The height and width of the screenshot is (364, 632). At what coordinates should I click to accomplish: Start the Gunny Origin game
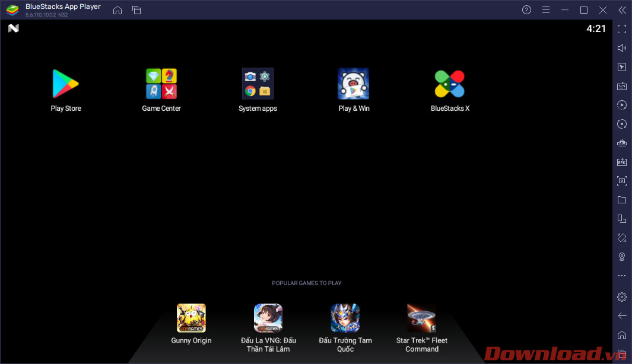(x=192, y=318)
